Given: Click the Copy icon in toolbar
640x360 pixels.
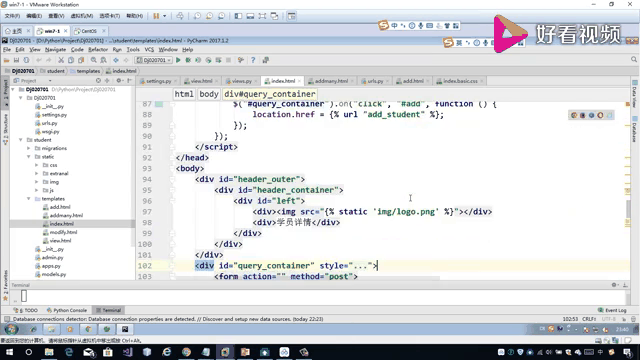Looking at the screenshot, I should [x=71, y=60].
